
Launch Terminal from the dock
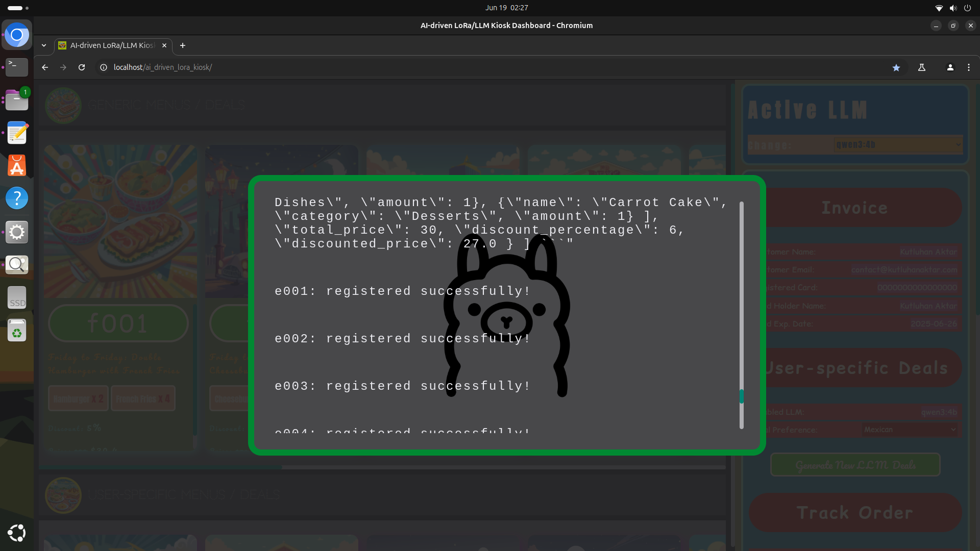[17, 67]
